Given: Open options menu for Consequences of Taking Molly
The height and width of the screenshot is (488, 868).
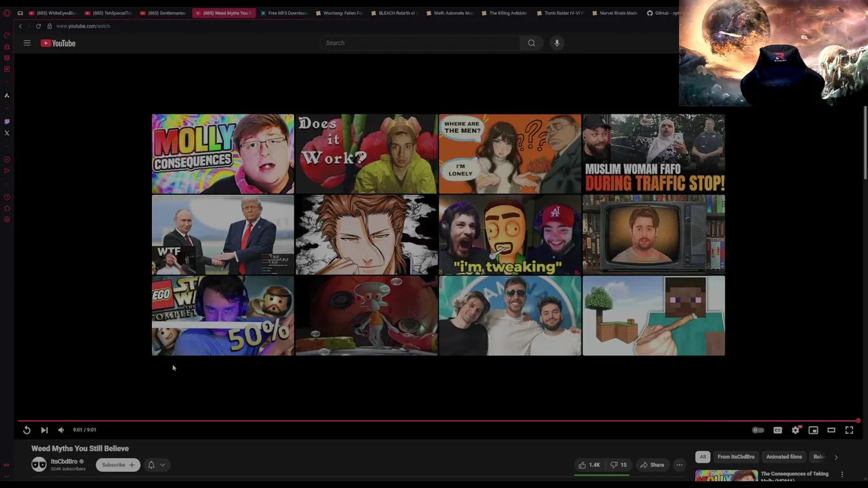Looking at the screenshot, I should 842,474.
